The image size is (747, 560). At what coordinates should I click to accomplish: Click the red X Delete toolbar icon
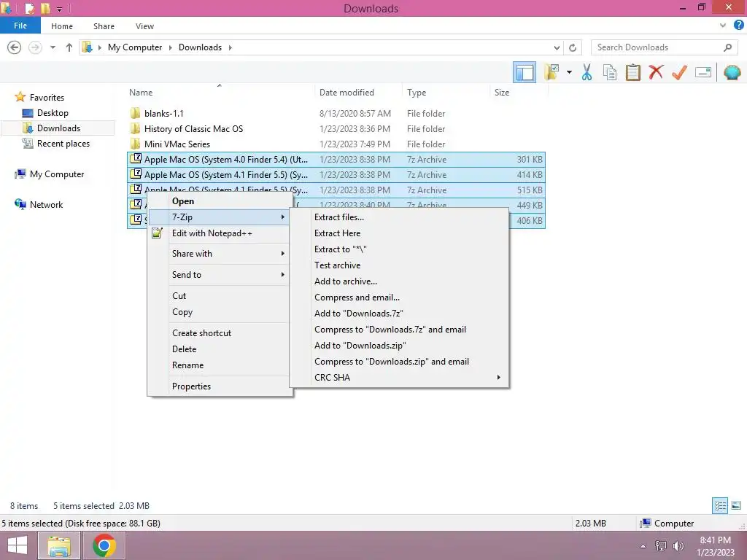point(656,72)
